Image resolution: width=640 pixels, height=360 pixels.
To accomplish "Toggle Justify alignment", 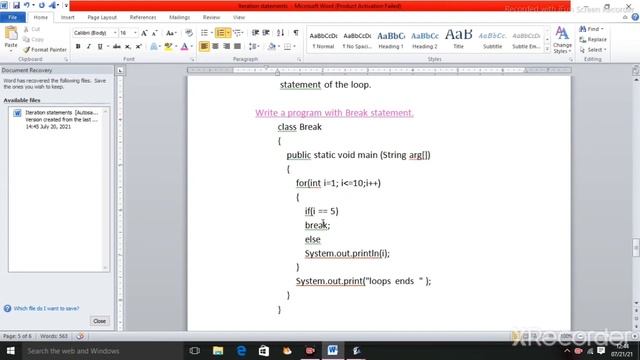I will click(x=237, y=47).
